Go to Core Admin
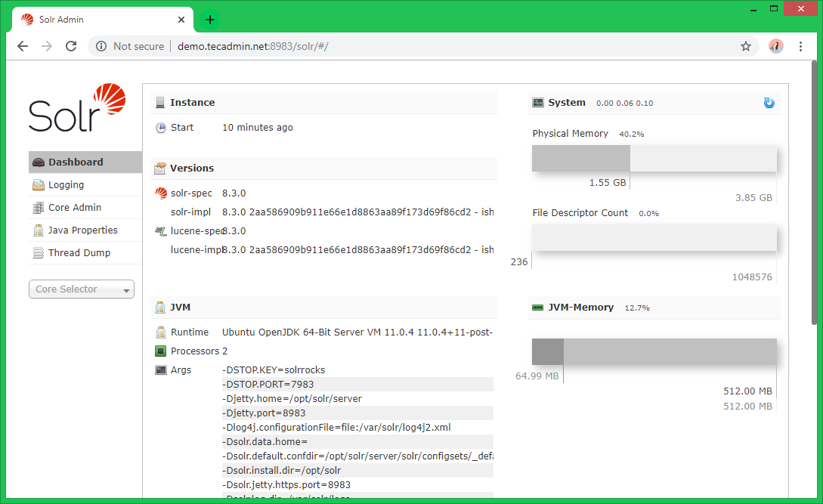This screenshot has height=504, width=823. (x=85, y=207)
